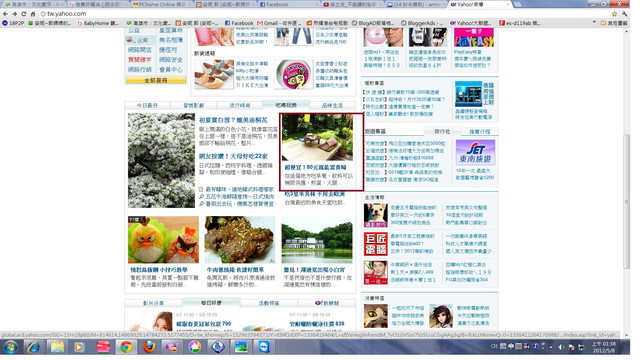640x360 pixels.
Task: Switch to the Facebook browser tab
Action: (288, 4)
